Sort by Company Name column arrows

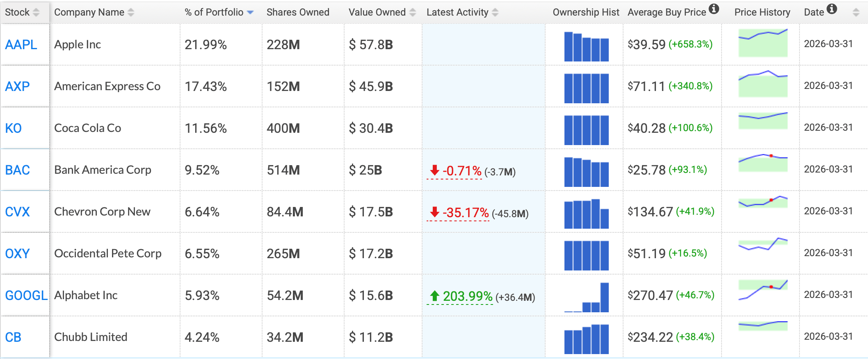pyautogui.click(x=131, y=12)
